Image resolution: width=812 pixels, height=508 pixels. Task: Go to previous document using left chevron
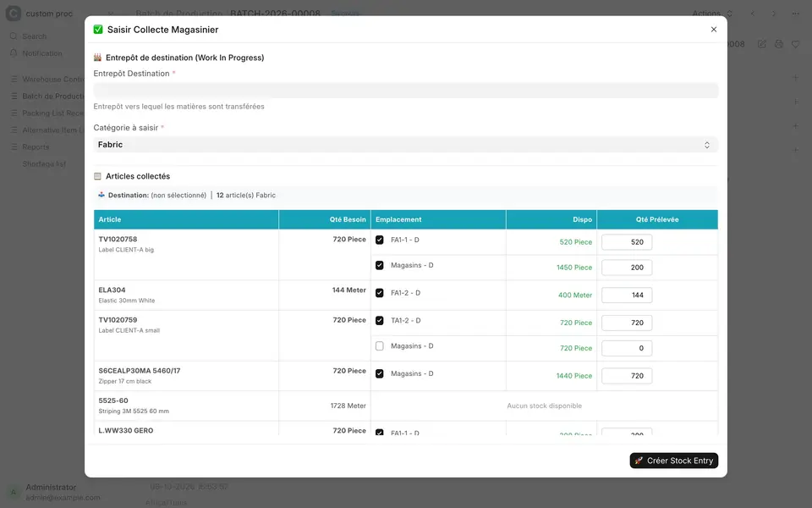753,14
